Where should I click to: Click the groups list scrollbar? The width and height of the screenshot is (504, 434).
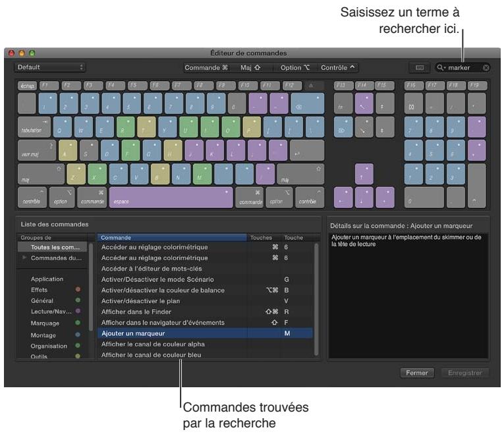pos(91,287)
